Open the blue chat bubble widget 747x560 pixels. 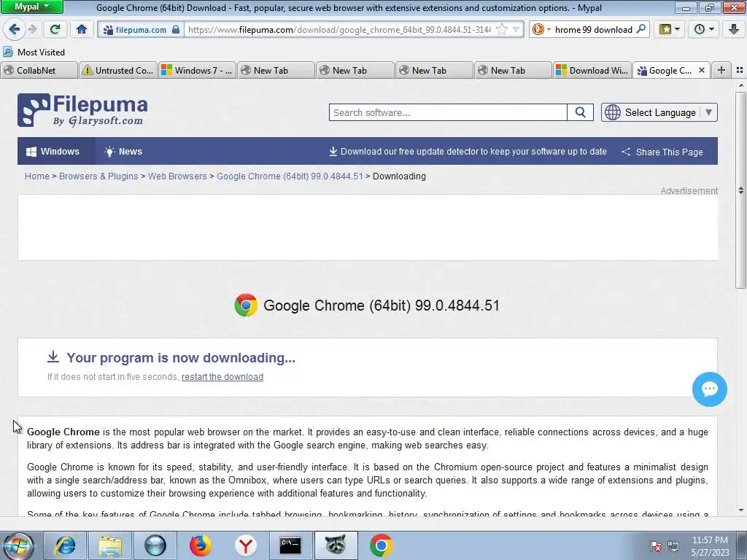tap(709, 389)
